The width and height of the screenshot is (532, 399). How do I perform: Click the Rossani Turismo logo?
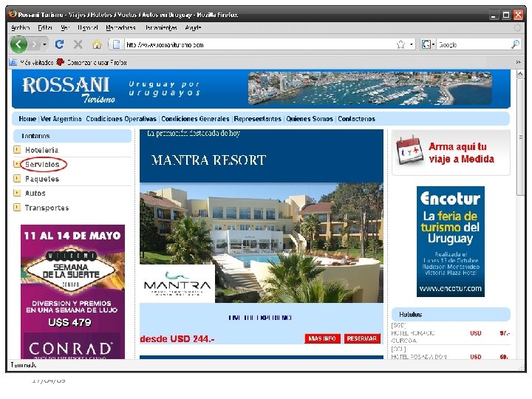point(69,89)
